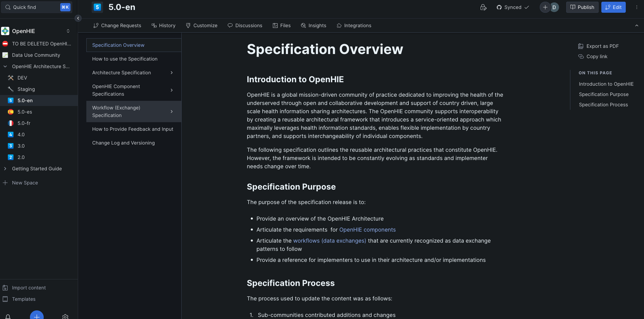Click the French flag icon for 5.0-fr
The image size is (644, 319).
point(11,123)
